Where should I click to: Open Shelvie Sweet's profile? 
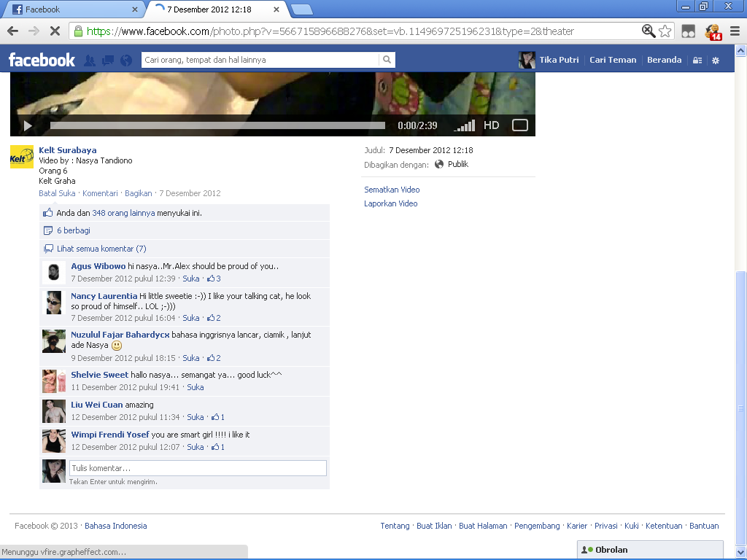(99, 375)
